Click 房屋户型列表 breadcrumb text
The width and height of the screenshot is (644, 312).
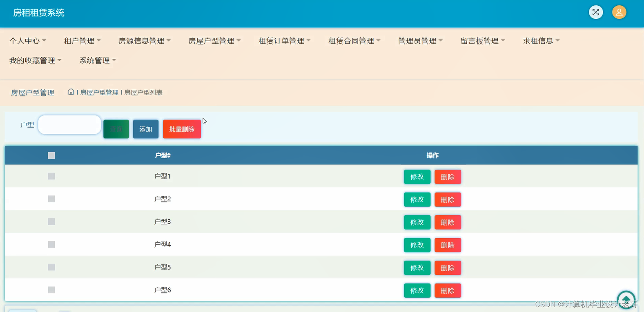point(143,93)
